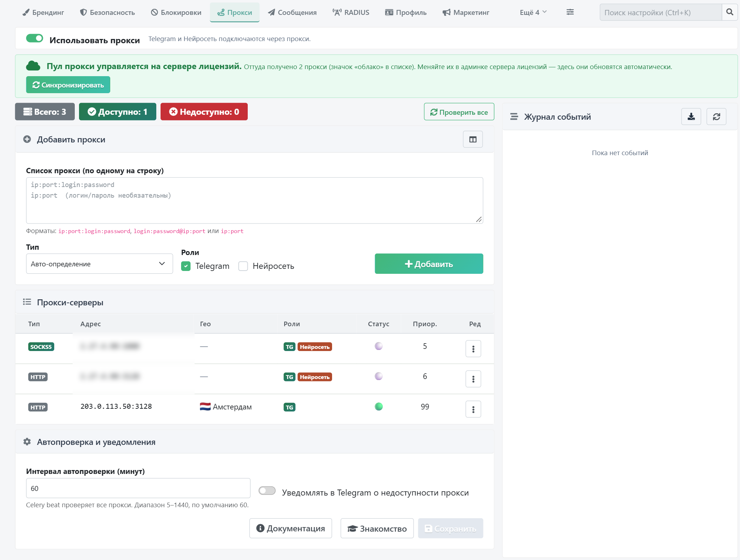Click the status dot of SOCKS5 proxy
The width and height of the screenshot is (740, 560).
tap(379, 346)
